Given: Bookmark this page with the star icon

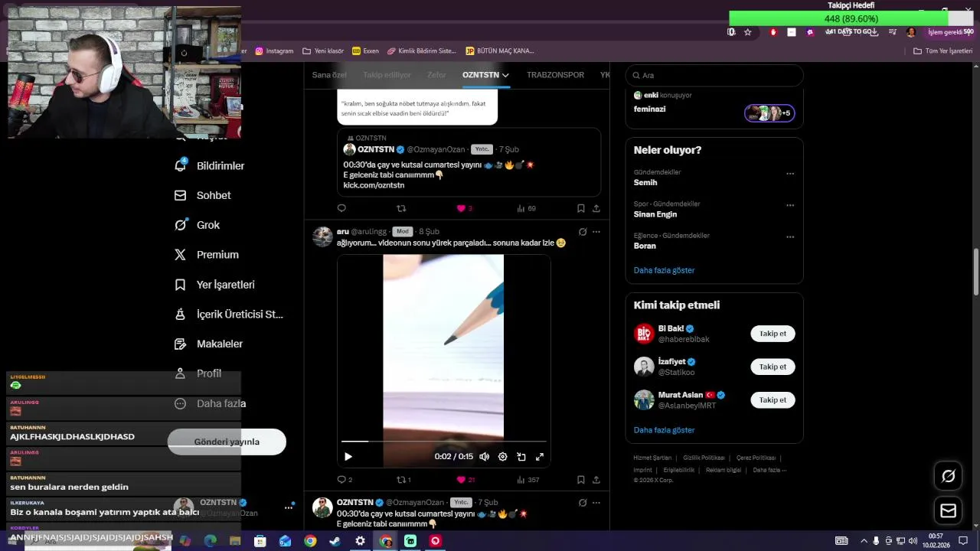Looking at the screenshot, I should (x=747, y=32).
